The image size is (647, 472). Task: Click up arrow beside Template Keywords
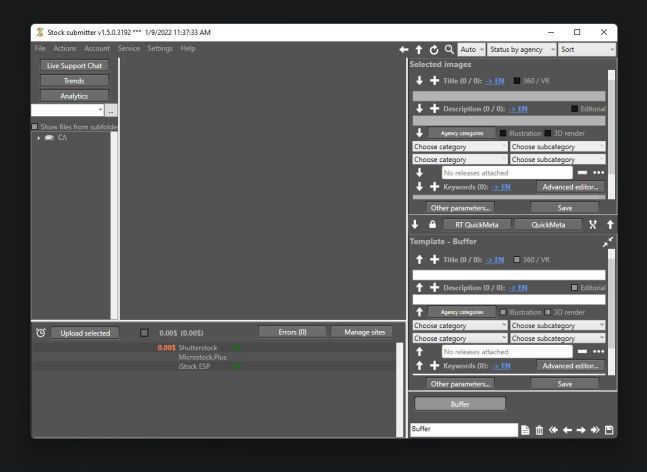[420, 366]
